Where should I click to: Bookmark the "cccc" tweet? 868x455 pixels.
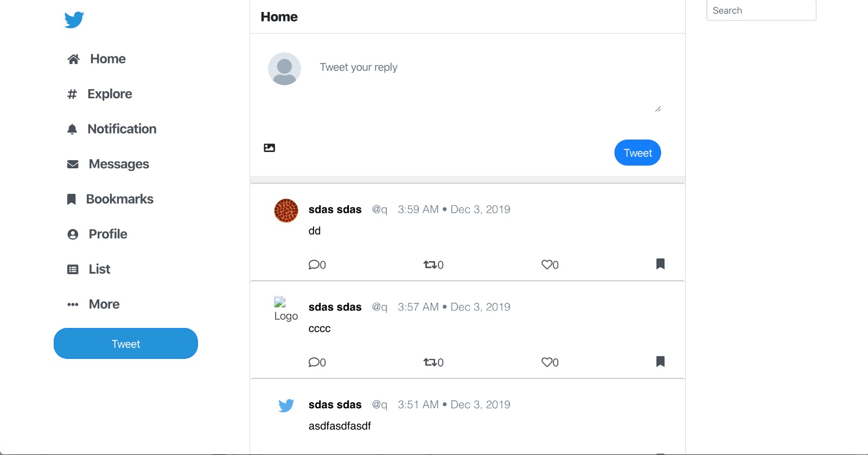(660, 362)
